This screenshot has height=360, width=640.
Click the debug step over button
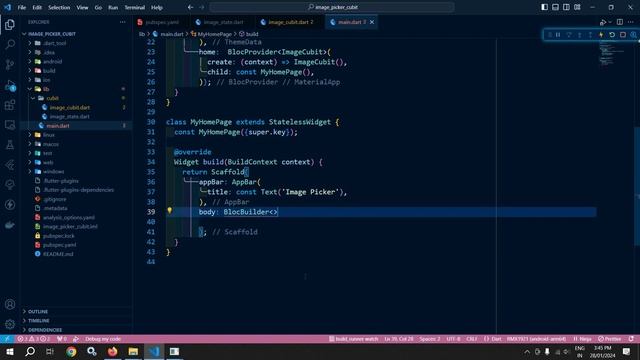[x=569, y=35]
